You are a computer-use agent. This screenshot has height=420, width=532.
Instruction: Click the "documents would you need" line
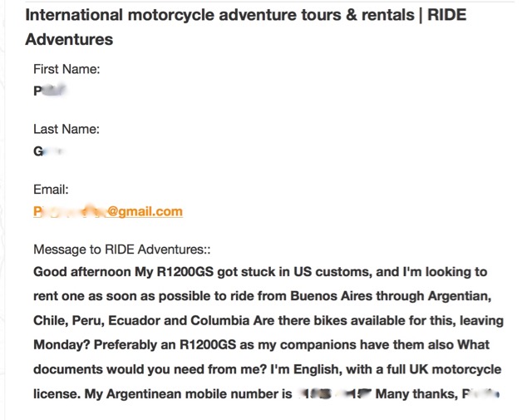[x=268, y=369]
